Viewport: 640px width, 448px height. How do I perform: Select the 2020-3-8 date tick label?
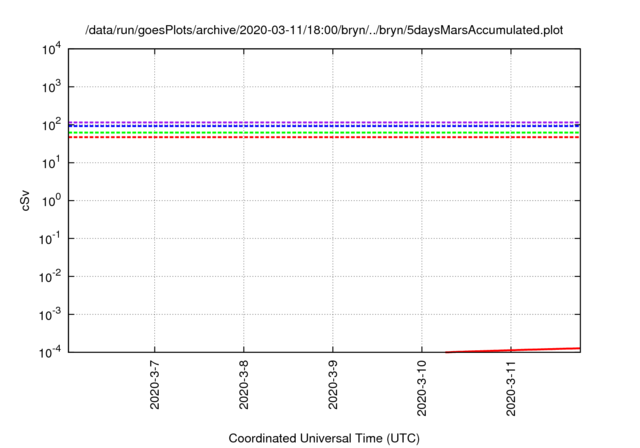point(244,385)
